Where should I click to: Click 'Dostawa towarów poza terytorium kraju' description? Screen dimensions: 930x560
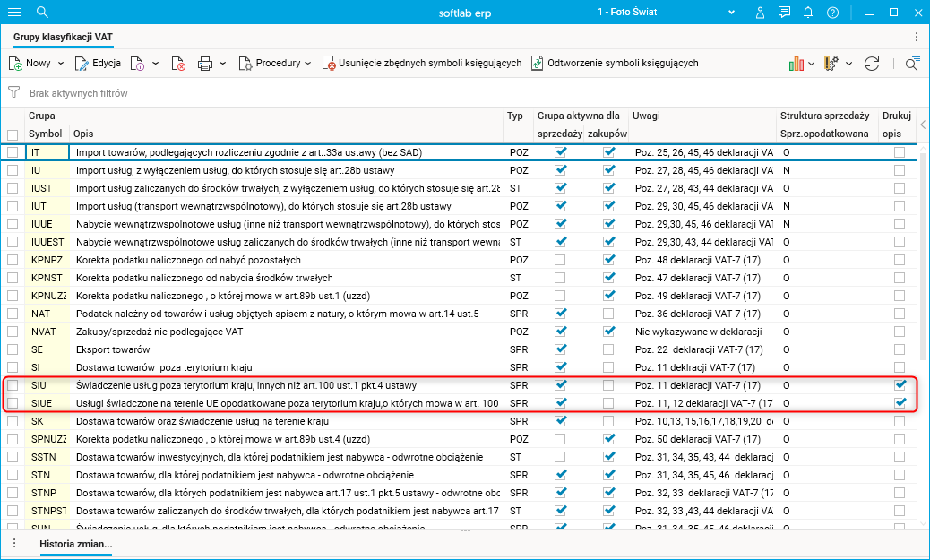164,367
